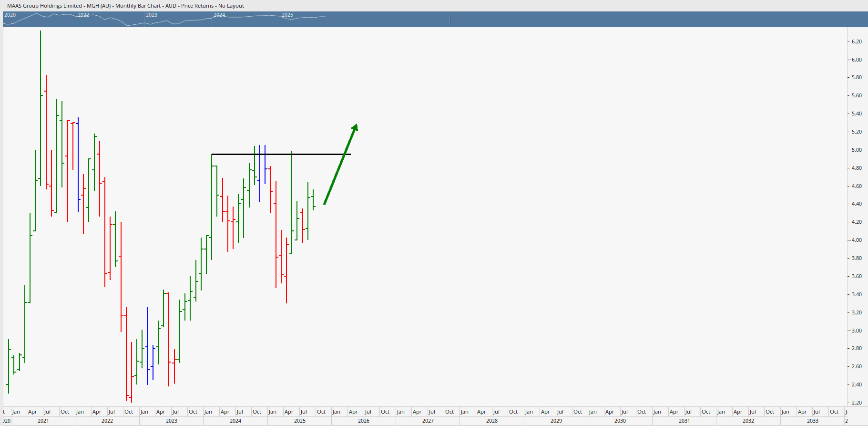868x426 pixels.
Task: Click the 2023 year on bottom time axis
Action: pyautogui.click(x=172, y=421)
